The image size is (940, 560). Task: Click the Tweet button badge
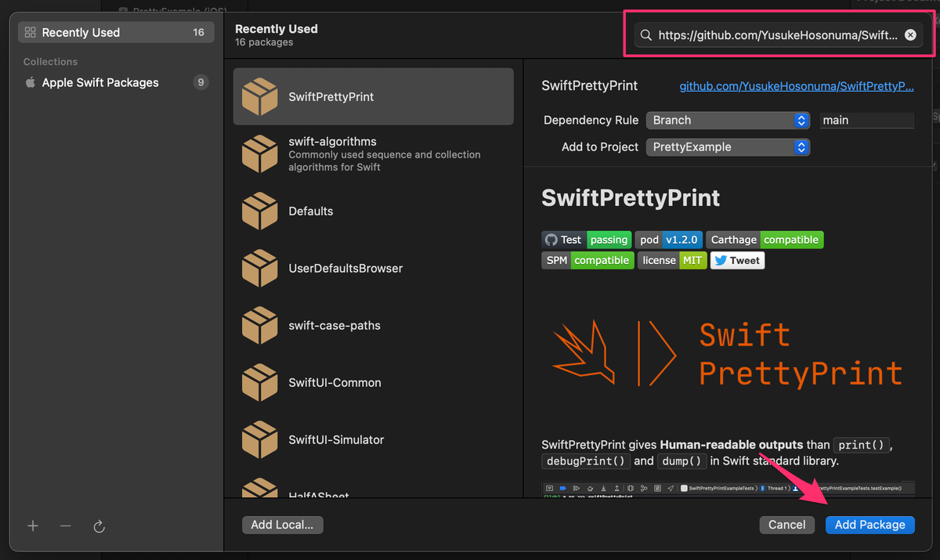737,260
